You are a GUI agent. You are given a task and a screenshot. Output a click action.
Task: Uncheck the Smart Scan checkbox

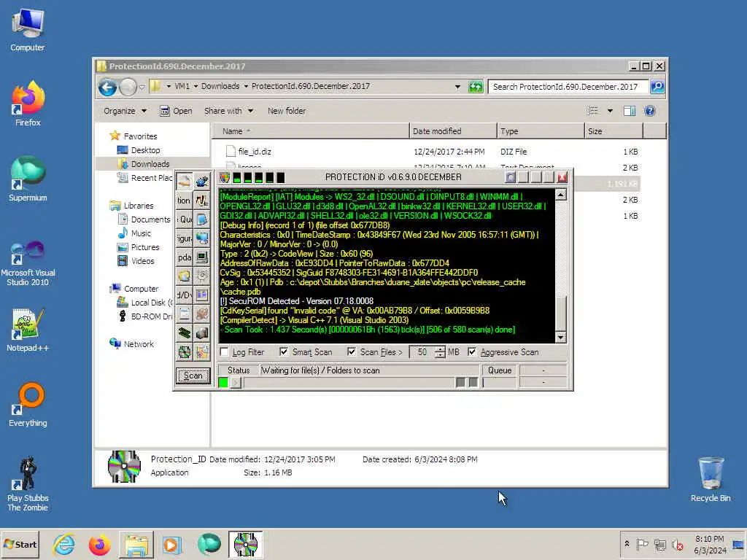tap(284, 352)
